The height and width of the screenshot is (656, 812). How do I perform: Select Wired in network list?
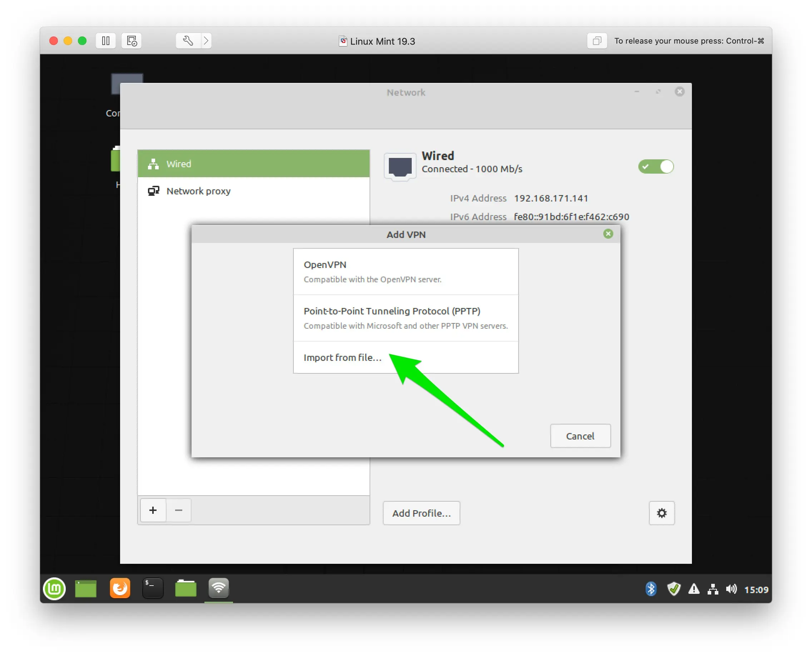point(253,164)
